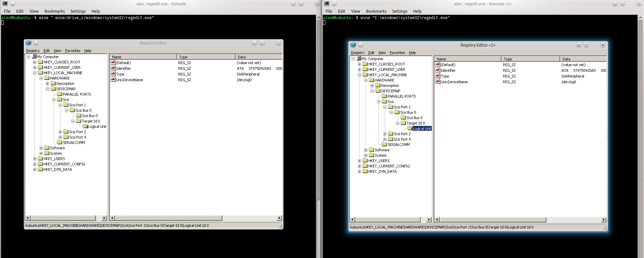Click the HARDWARE folder icon in Registry Editor
Viewport: 644px width, 258px height.
point(47,78)
